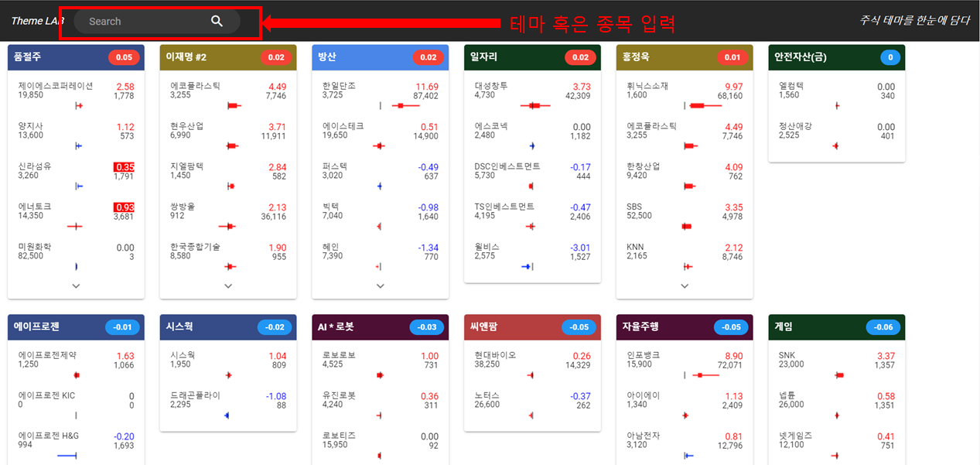Expand the 이재명 #2 card list
This screenshot has height=465, width=980.
click(x=228, y=285)
